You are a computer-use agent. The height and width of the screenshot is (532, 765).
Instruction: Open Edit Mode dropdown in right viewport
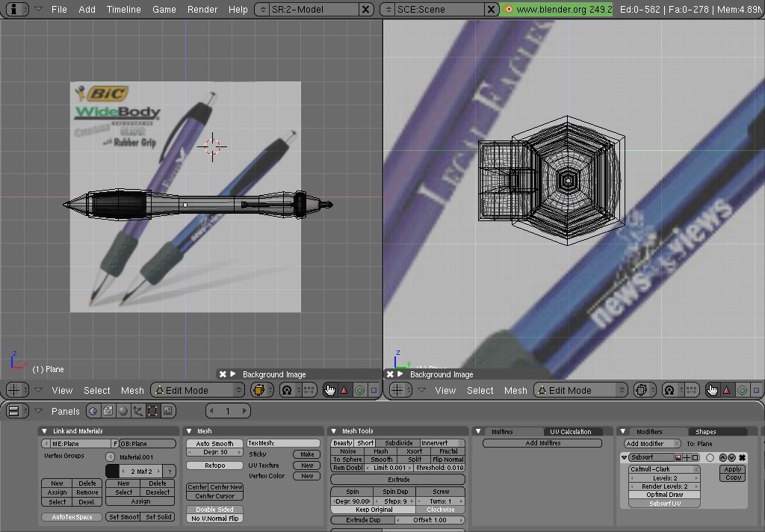pyautogui.click(x=580, y=390)
